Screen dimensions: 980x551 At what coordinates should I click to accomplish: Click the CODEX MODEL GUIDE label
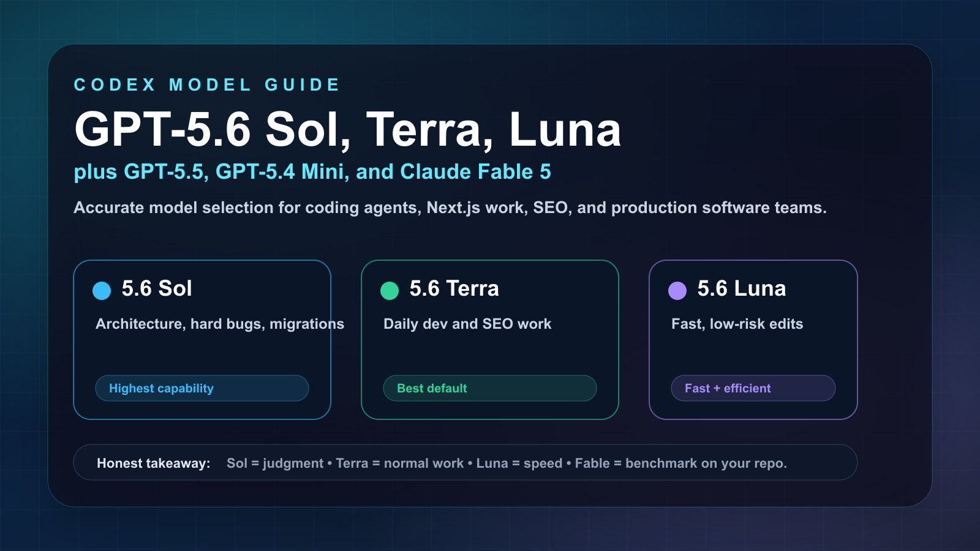pos(207,84)
